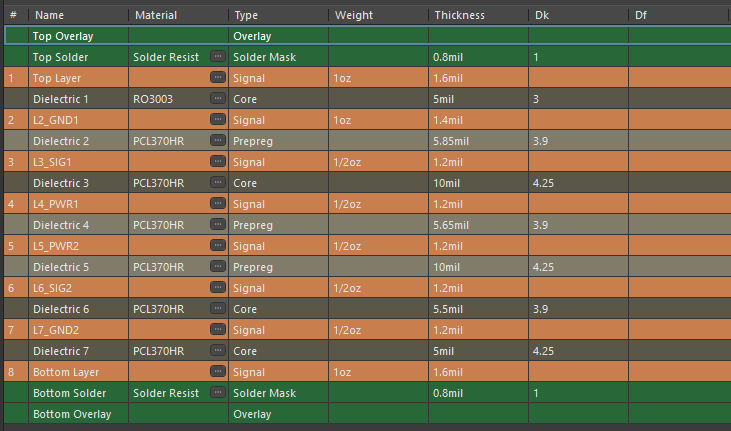
Task: Select the L7_GND2 layer name
Action: 56,330
